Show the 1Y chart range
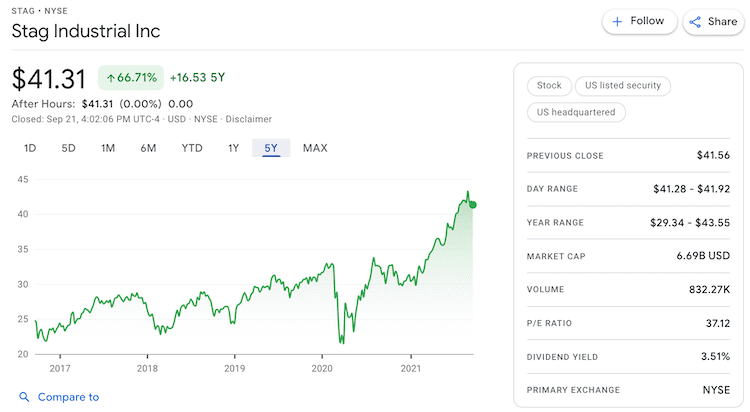This screenshot has height=412, width=750. click(233, 148)
